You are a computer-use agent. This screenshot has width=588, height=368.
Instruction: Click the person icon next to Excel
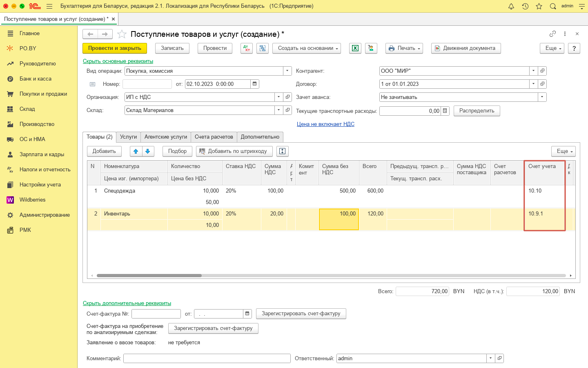tap(371, 48)
